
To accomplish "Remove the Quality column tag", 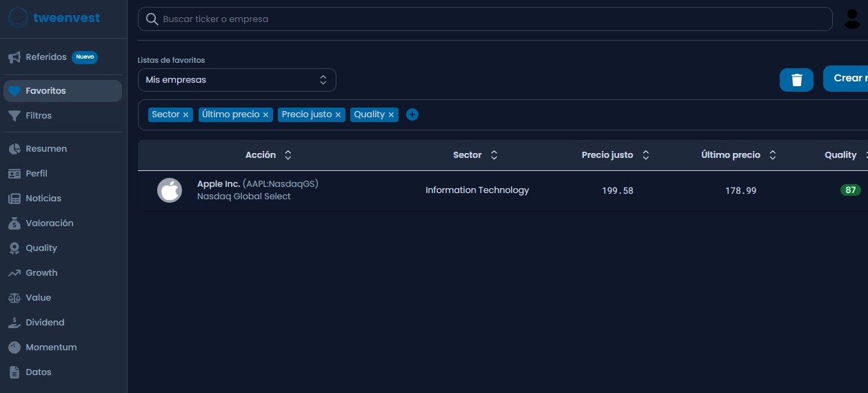I will coord(391,115).
